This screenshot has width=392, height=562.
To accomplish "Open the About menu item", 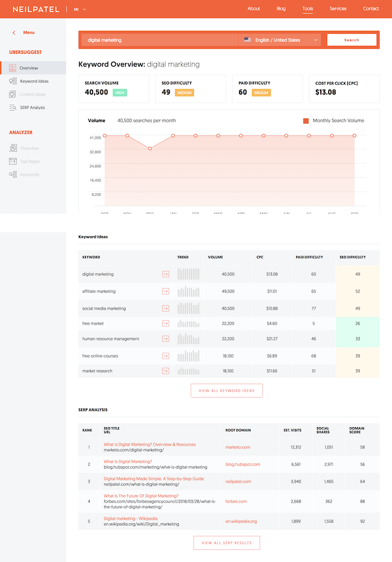I will [x=254, y=8].
